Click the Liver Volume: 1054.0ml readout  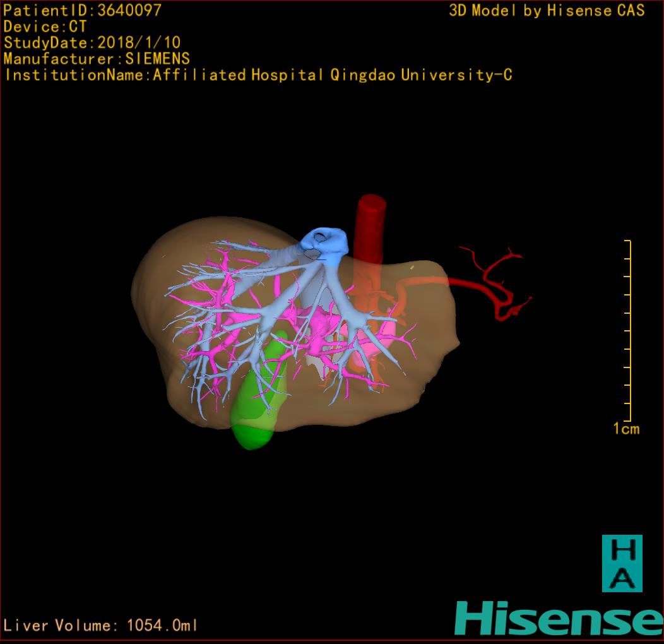100,625
